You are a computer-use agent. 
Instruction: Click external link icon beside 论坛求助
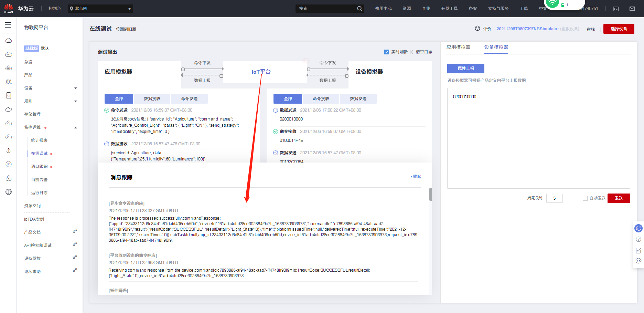[75, 270]
